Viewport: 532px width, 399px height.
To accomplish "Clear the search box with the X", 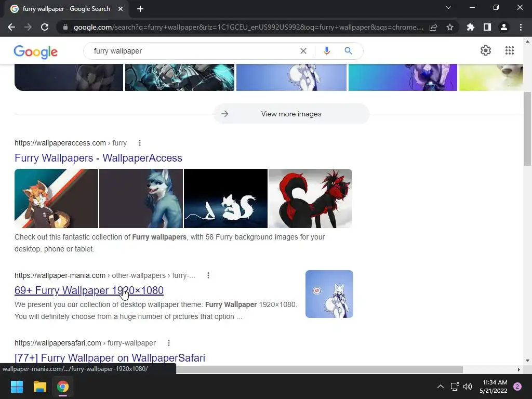I will coord(303,51).
